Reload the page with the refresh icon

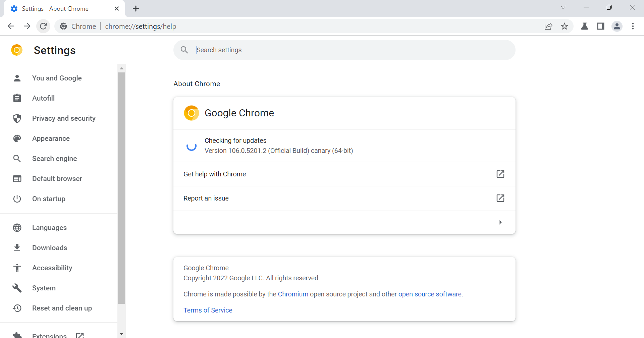click(43, 26)
